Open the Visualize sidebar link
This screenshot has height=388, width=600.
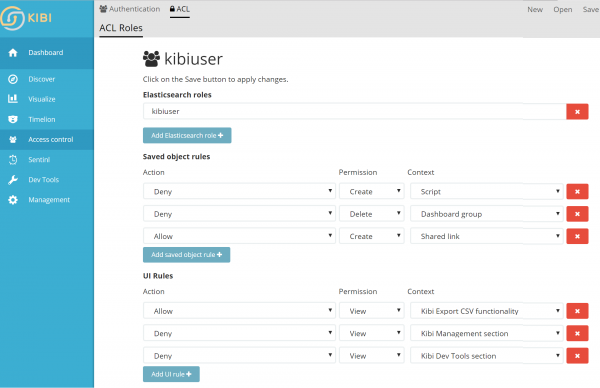42,99
